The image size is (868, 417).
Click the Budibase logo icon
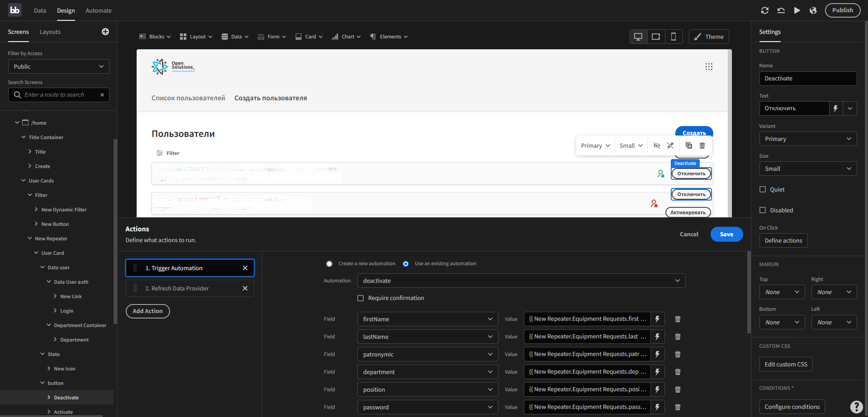tap(15, 10)
